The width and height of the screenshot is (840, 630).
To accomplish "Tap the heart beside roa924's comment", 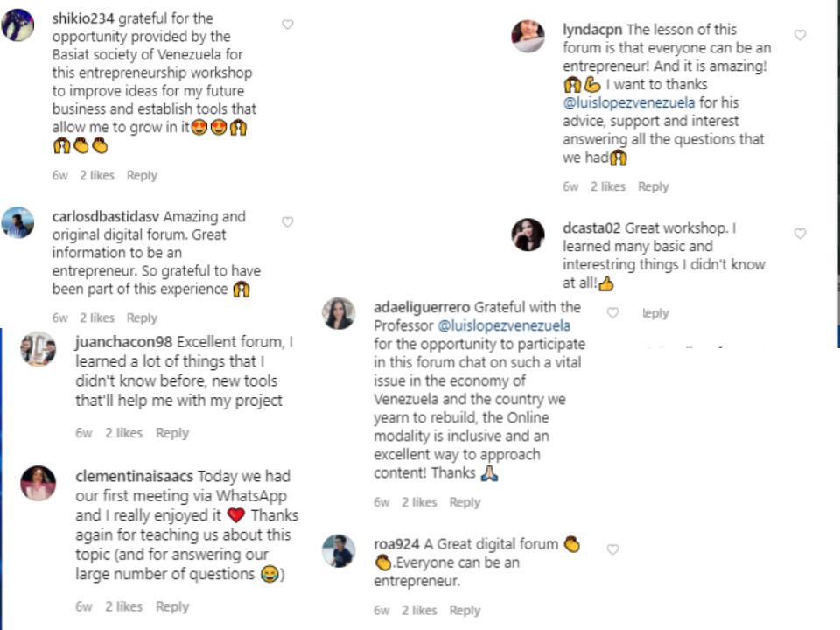I will pyautogui.click(x=612, y=549).
